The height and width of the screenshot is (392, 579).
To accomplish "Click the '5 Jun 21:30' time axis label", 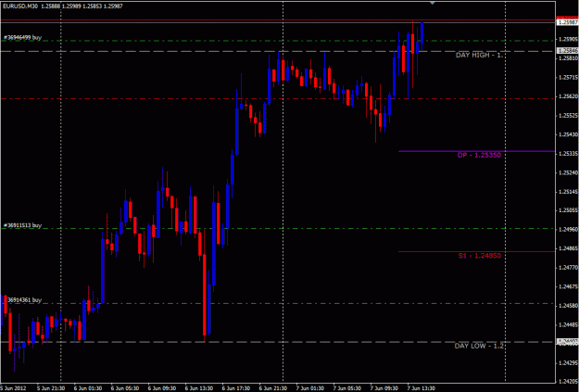I will pos(51,388).
